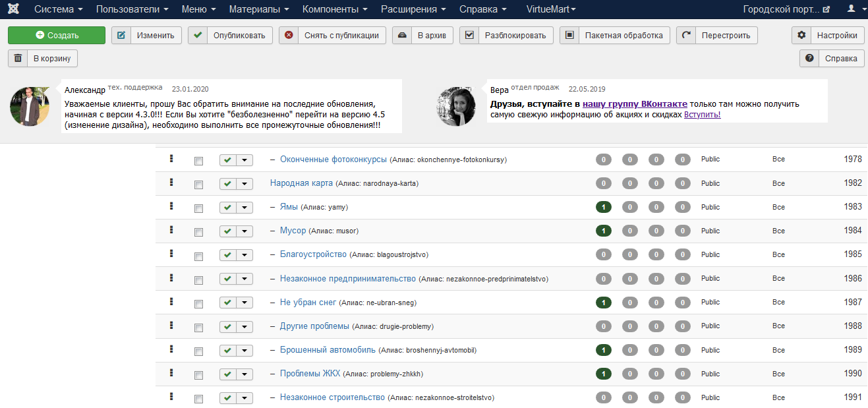Check the box next to Проблемы ЖКХ
This screenshot has height=408, width=868.
[x=198, y=375]
